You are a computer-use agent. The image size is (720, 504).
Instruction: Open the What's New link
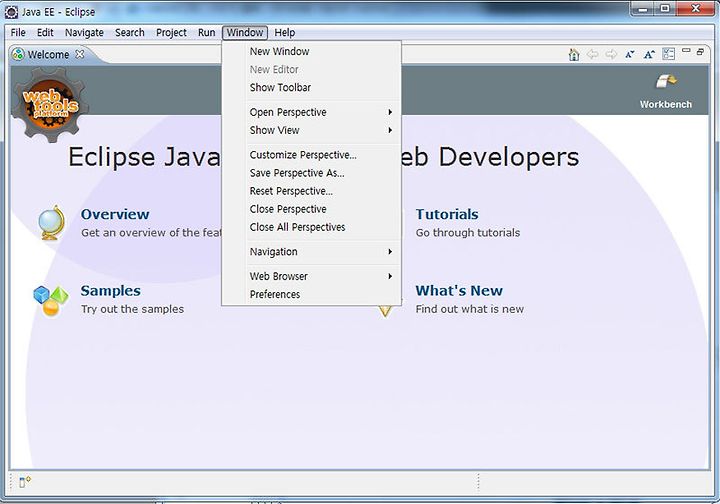point(459,291)
